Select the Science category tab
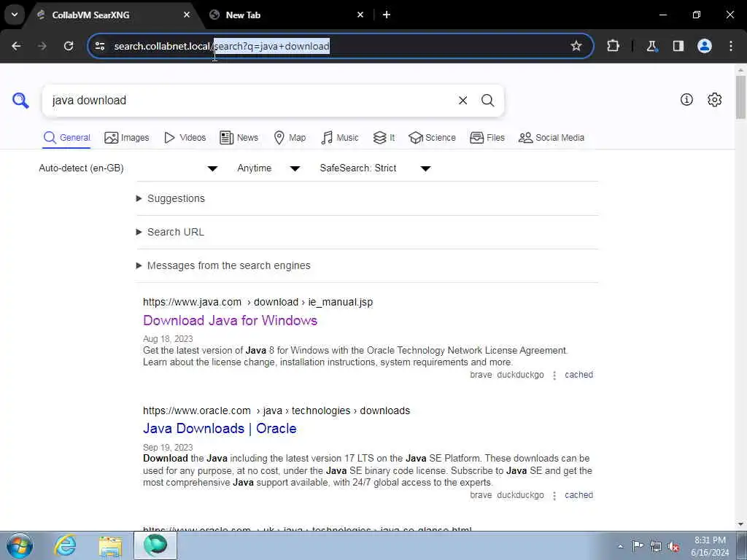The height and width of the screenshot is (560, 747). coord(432,138)
